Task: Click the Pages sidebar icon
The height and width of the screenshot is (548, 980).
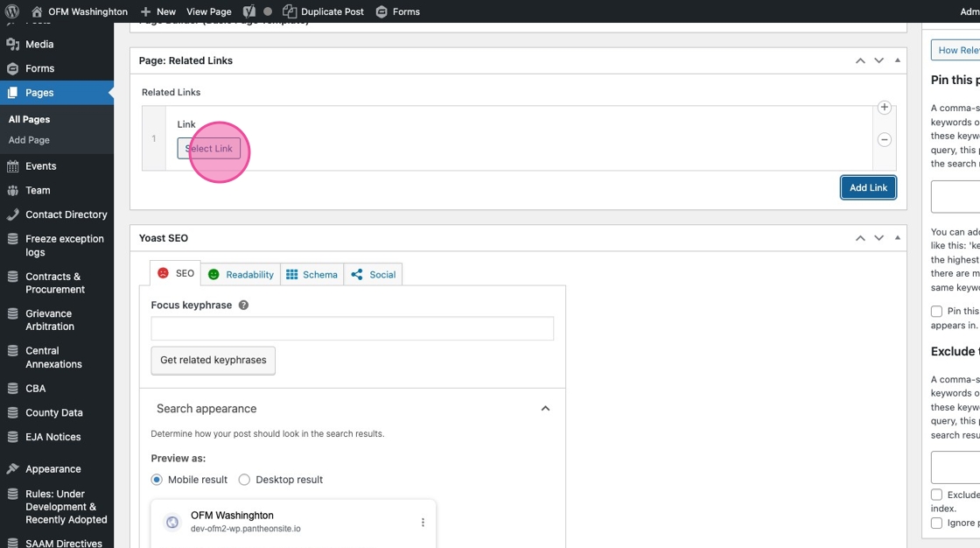Action: [x=12, y=93]
